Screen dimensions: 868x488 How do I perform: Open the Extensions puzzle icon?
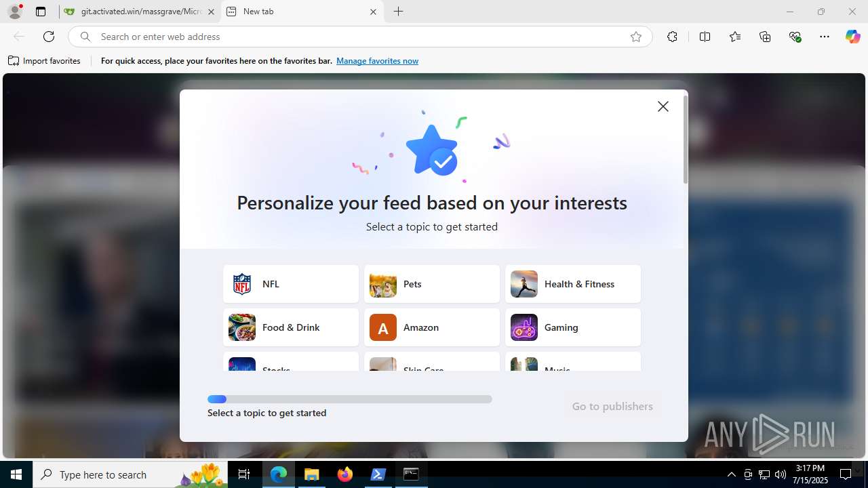coord(672,37)
